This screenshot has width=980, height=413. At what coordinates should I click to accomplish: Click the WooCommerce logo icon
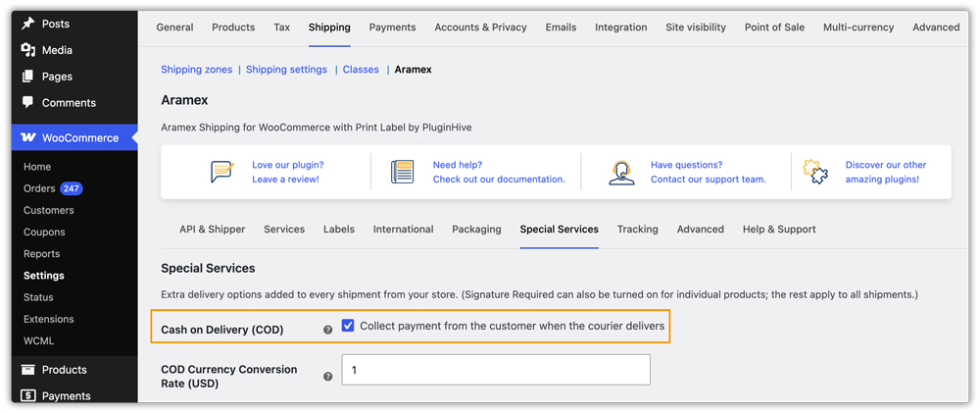pyautogui.click(x=28, y=137)
